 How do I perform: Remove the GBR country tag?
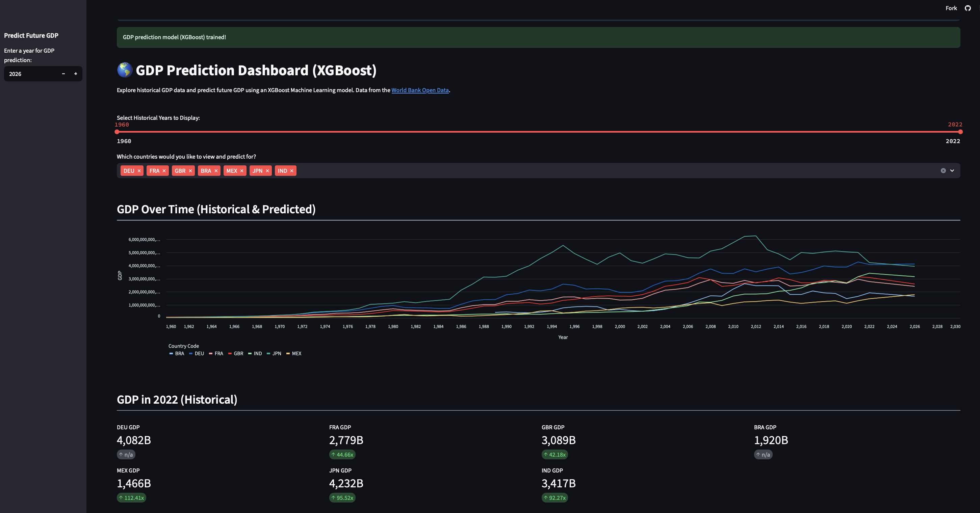190,171
